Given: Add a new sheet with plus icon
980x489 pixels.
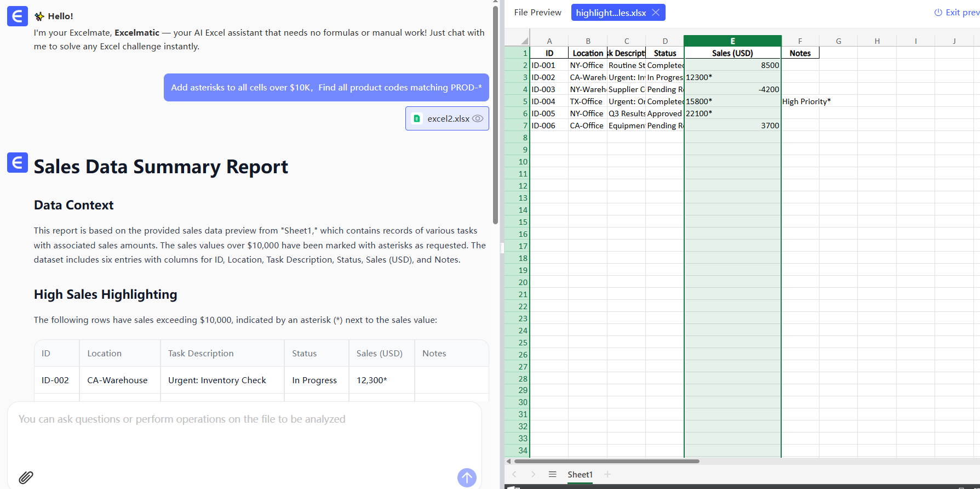Looking at the screenshot, I should point(607,474).
